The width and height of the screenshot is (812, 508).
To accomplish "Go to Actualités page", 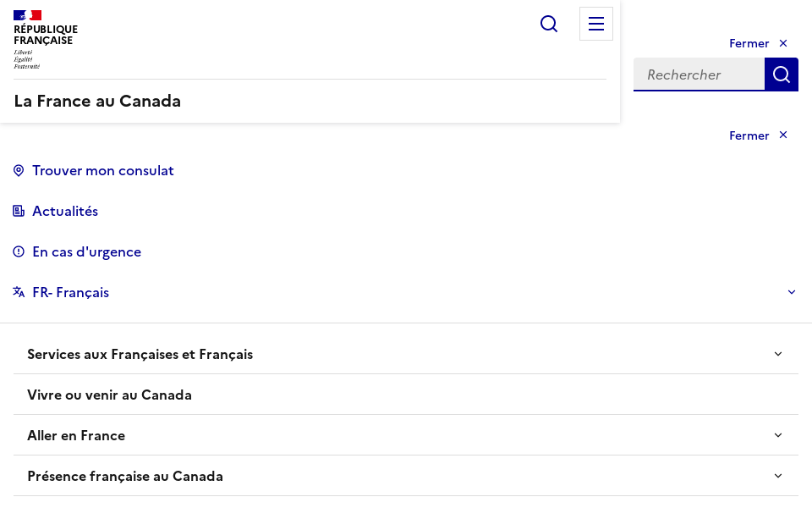I will coord(65,211).
